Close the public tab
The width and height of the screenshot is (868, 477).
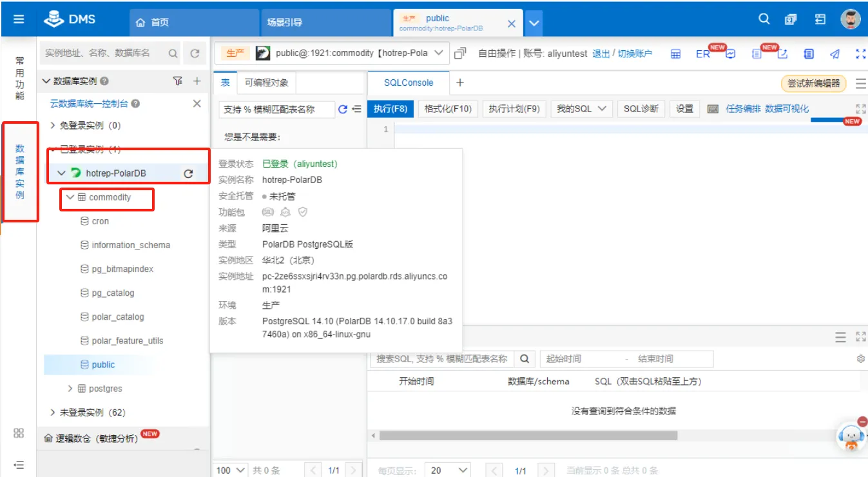pyautogui.click(x=512, y=23)
